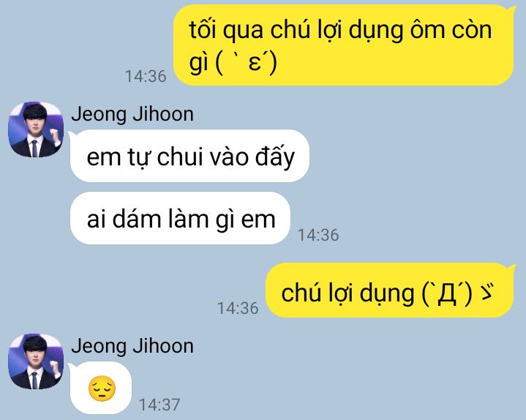Select the white bubble 'ai dám làm gì em'
526x420 pixels.
pyautogui.click(x=180, y=218)
